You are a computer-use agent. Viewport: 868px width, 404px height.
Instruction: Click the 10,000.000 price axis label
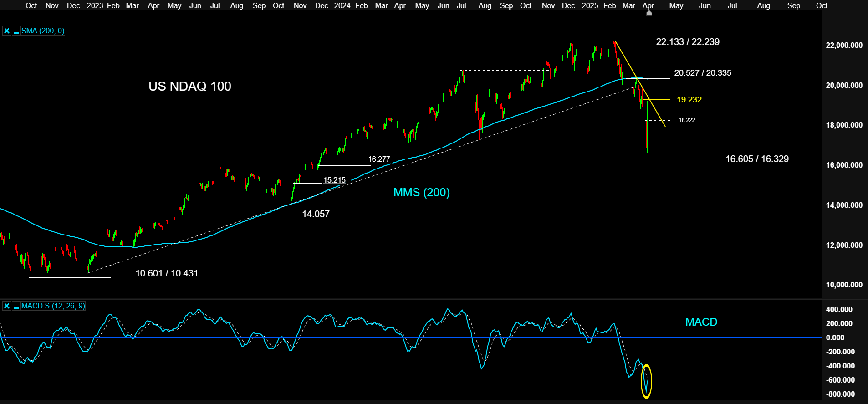tap(844, 285)
